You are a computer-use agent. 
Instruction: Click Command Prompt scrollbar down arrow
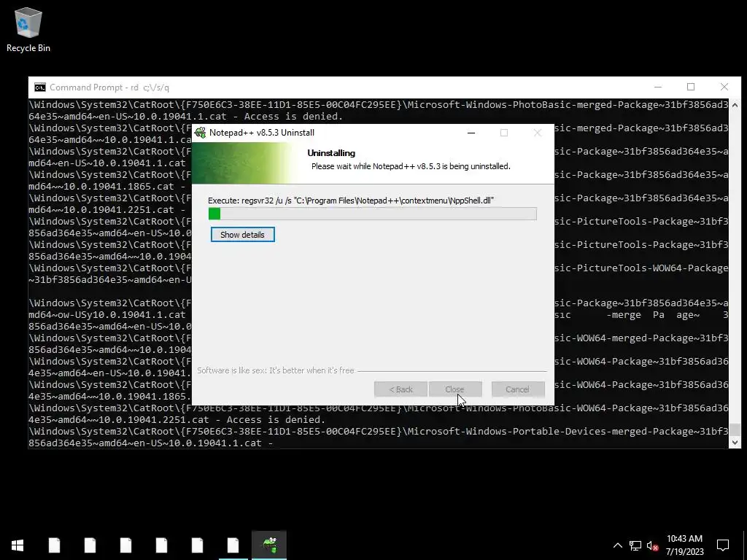735,443
